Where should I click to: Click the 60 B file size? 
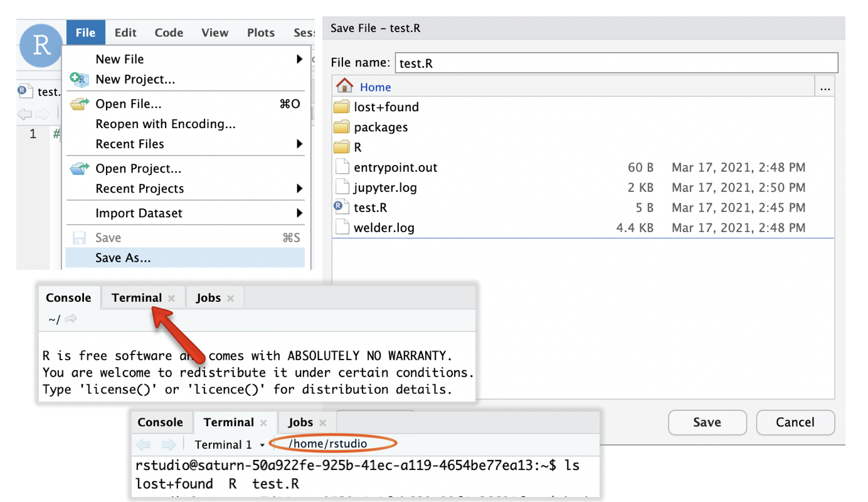pyautogui.click(x=640, y=168)
